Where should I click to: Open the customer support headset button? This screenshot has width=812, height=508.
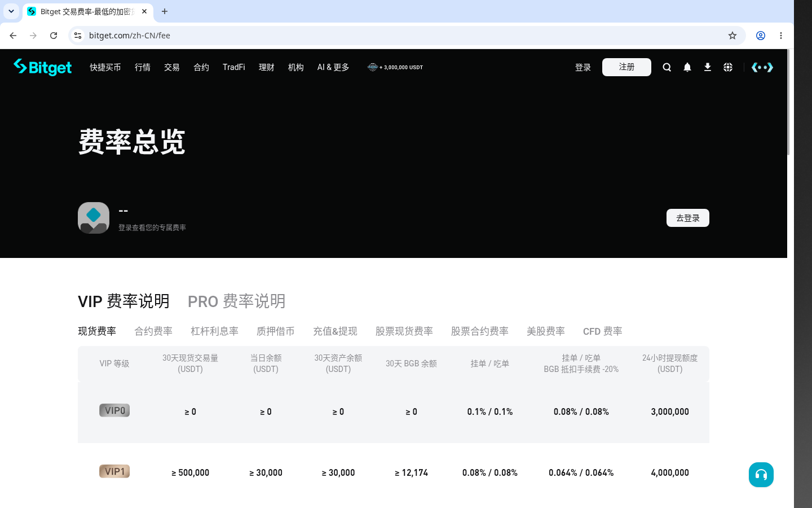pyautogui.click(x=761, y=475)
